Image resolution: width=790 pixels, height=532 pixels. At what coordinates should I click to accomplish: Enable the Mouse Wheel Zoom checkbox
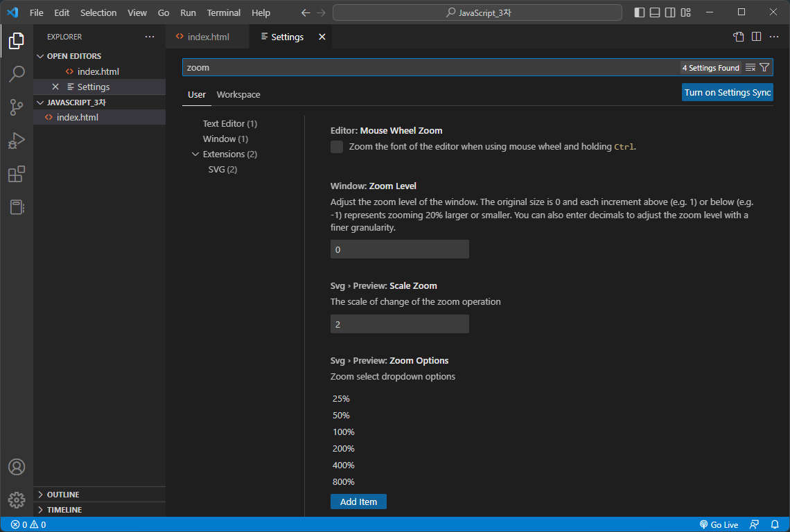(336, 147)
